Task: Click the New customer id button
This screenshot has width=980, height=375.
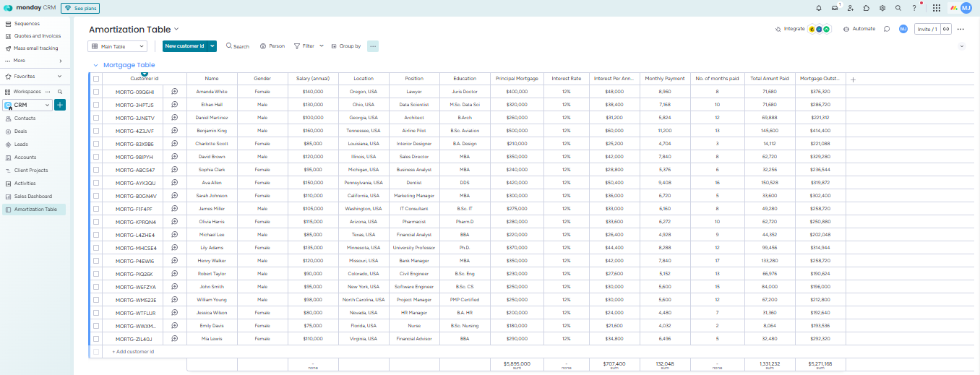Action: point(185,46)
